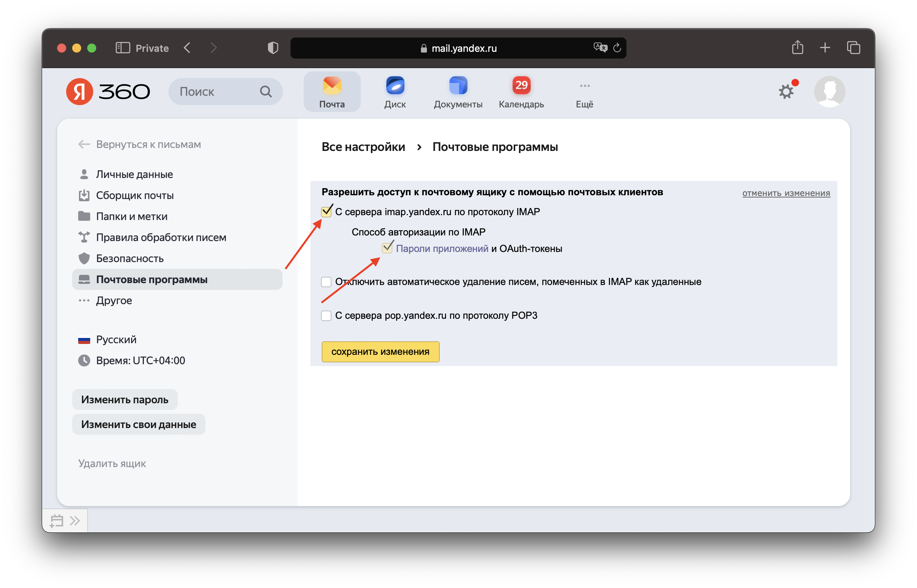
Task: Toggle the IMAP server access checkbox
Action: pos(326,212)
